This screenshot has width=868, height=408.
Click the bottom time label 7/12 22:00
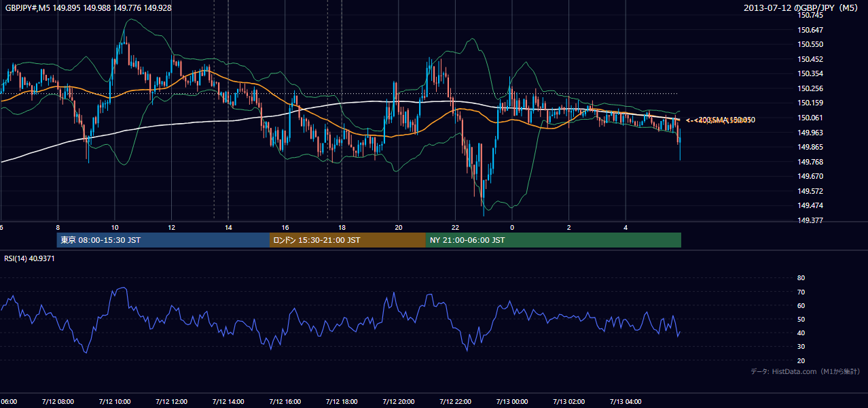point(454,402)
